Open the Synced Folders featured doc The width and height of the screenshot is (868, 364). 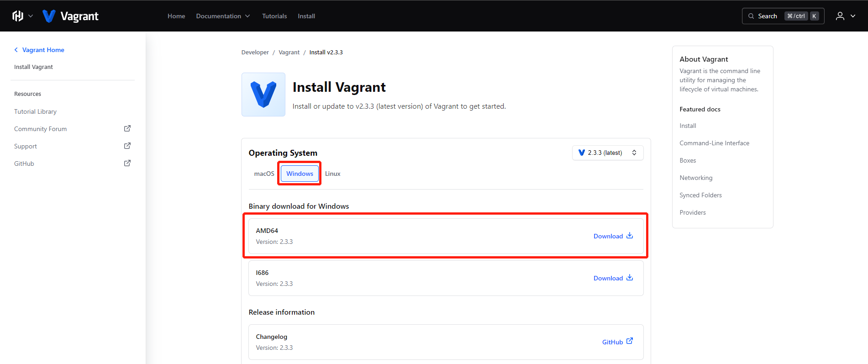click(x=700, y=195)
